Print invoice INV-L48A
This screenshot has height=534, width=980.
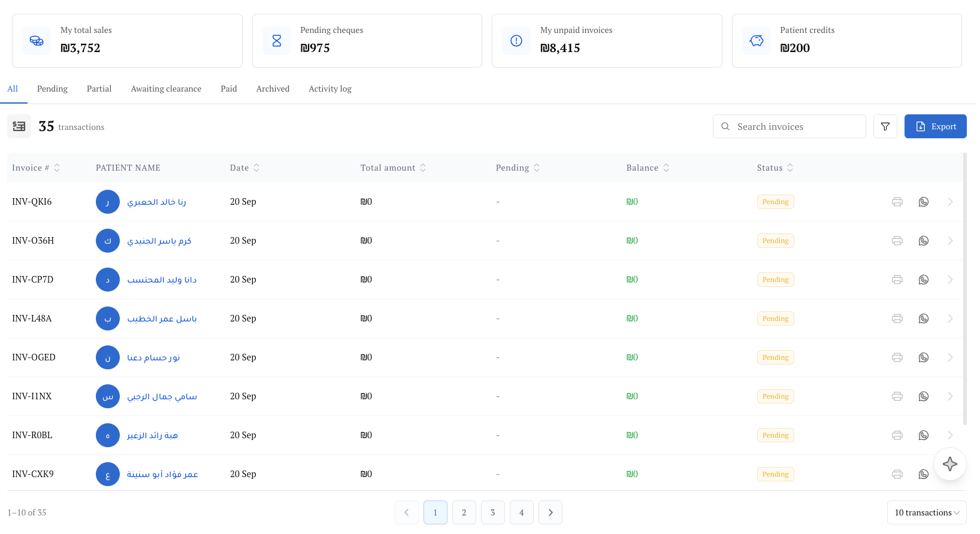tap(897, 318)
